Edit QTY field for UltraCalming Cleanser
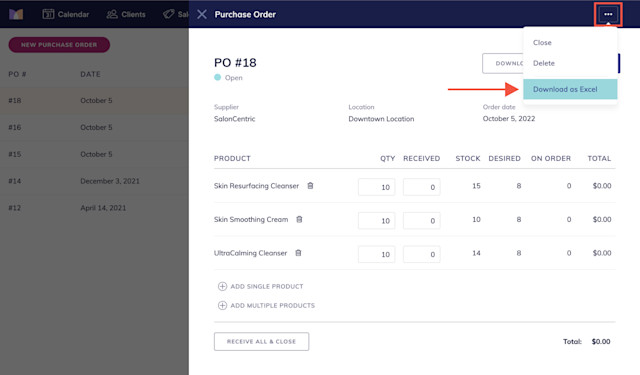 coord(376,254)
